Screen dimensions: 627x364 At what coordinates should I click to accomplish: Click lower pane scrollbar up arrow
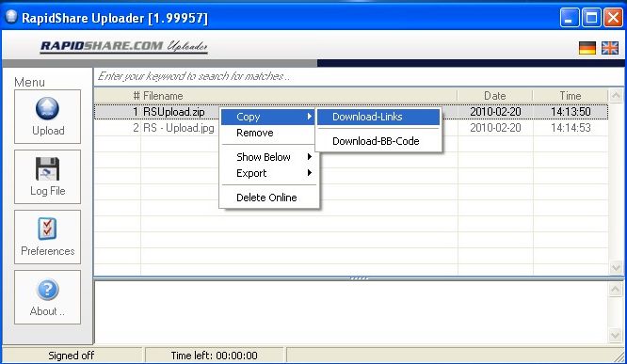[616, 289]
